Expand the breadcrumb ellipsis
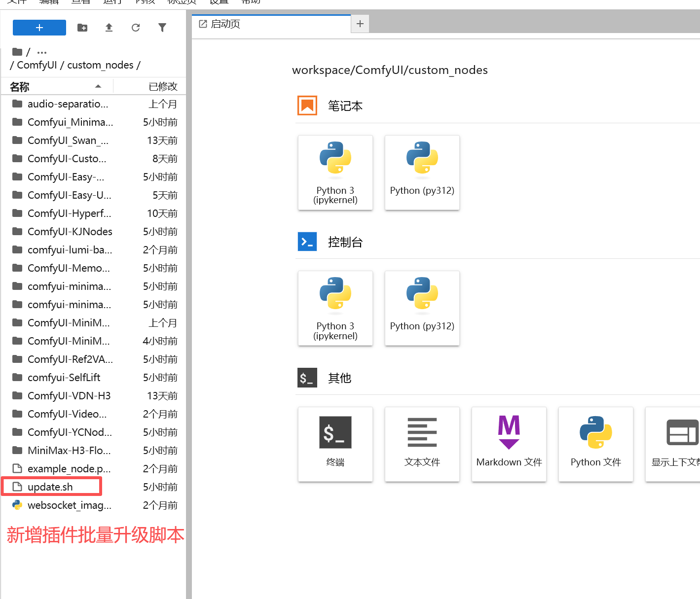700x599 pixels. point(42,52)
